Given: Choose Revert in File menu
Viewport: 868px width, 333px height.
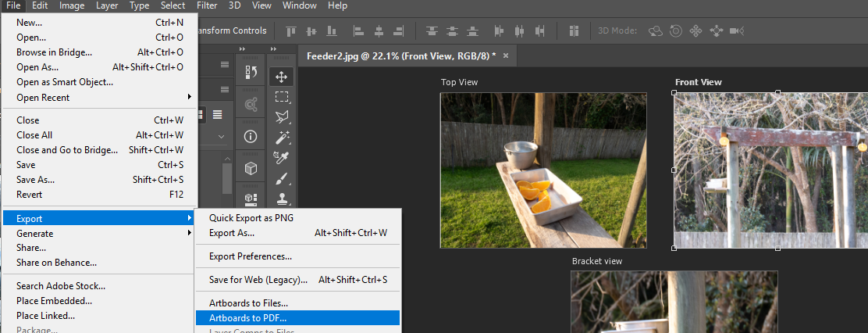Looking at the screenshot, I should tap(98, 195).
